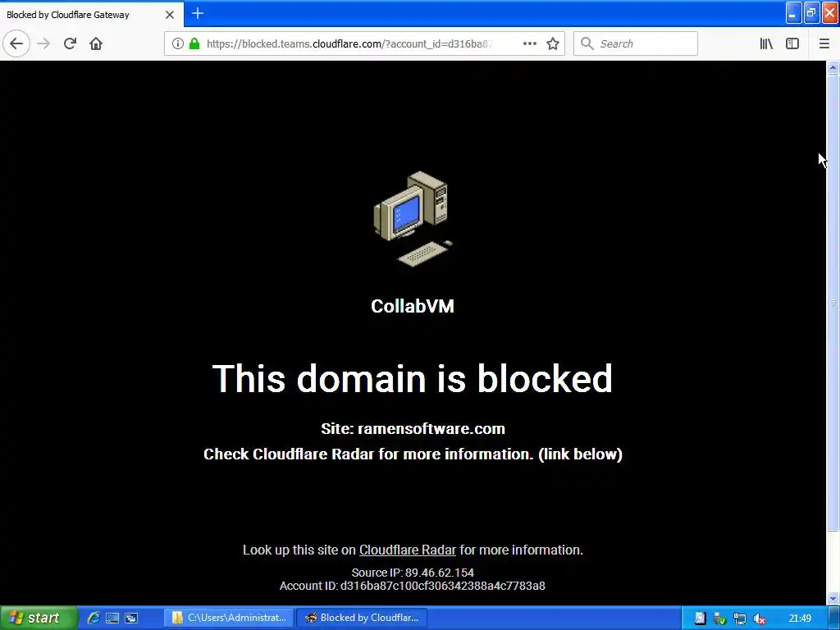Click the green secure connection padlock

(194, 43)
